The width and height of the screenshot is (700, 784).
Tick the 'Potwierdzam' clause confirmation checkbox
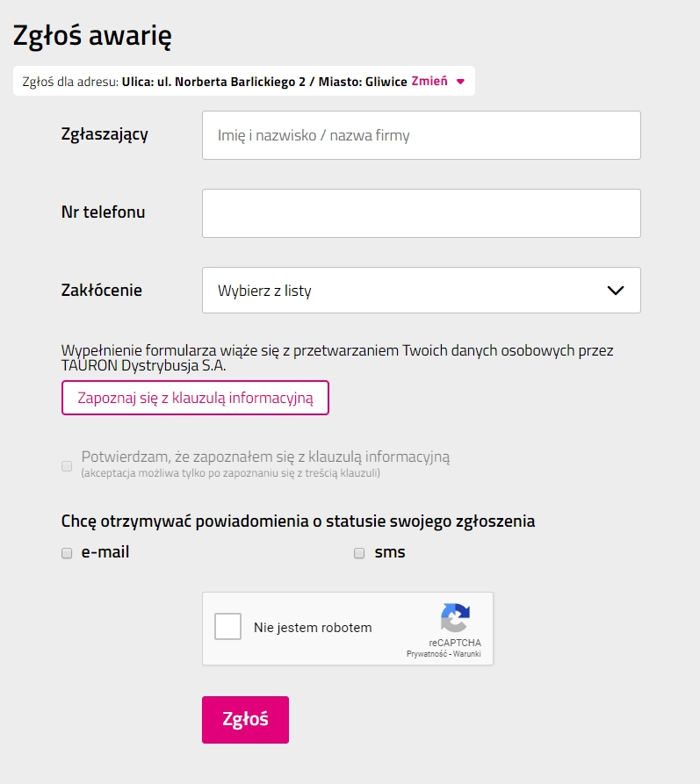(x=67, y=466)
